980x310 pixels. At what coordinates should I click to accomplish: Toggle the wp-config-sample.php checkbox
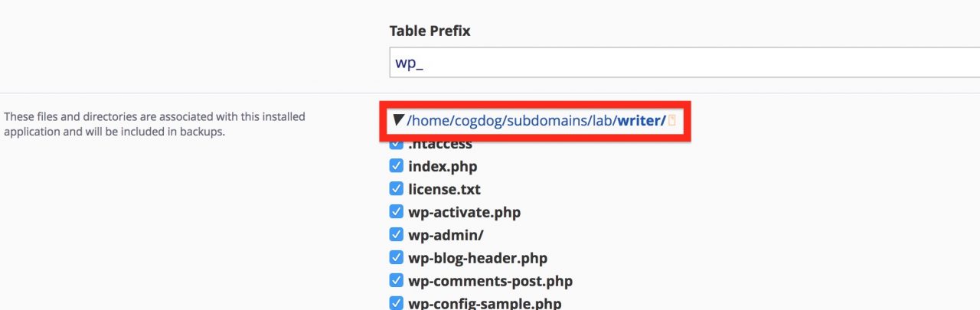pyautogui.click(x=396, y=303)
